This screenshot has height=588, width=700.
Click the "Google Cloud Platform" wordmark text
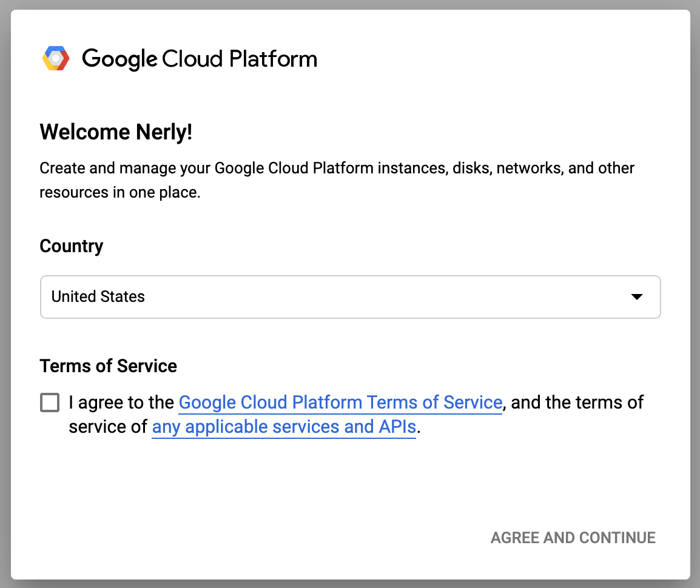199,59
